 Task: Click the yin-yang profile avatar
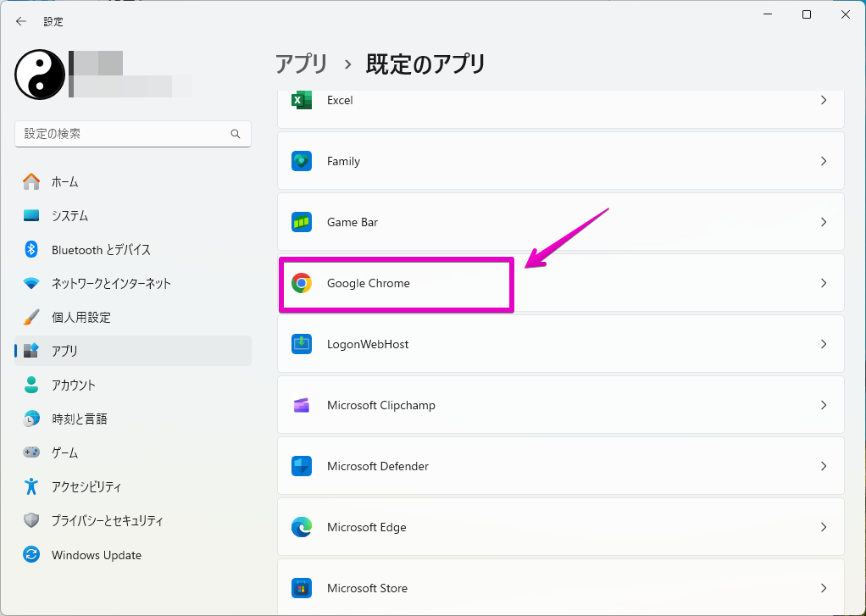[x=40, y=75]
